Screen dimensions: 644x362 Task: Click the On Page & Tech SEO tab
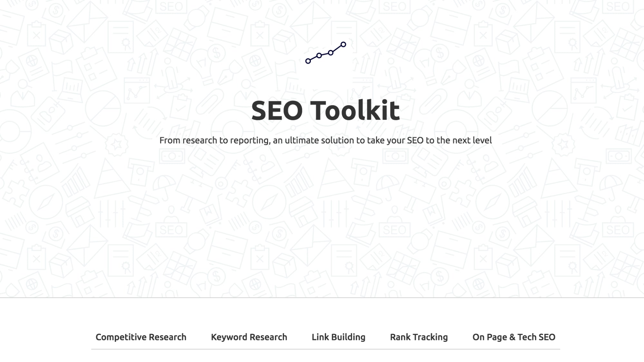point(514,337)
